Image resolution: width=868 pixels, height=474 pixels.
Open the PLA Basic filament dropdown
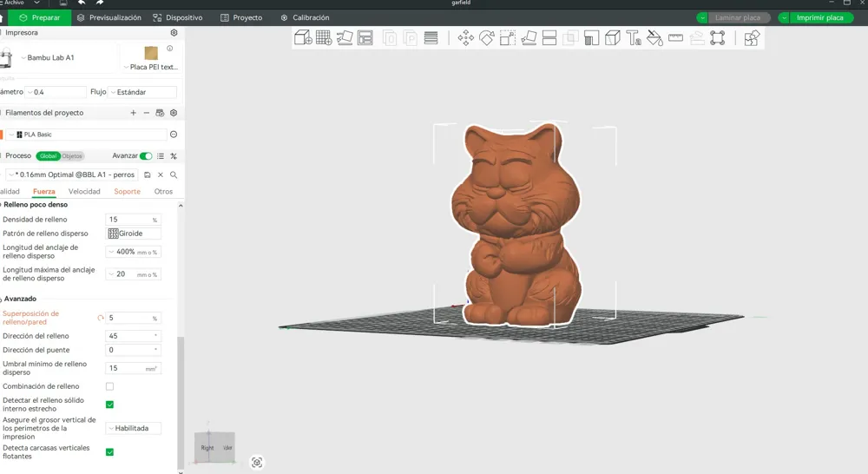[x=86, y=135]
